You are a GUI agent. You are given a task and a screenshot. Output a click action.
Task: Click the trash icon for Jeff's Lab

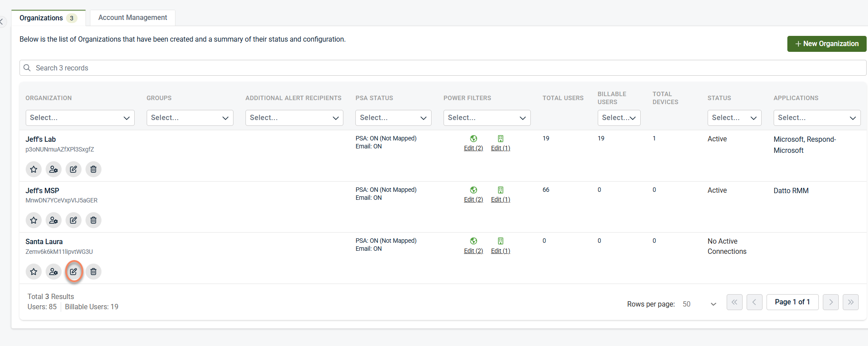[93, 169]
